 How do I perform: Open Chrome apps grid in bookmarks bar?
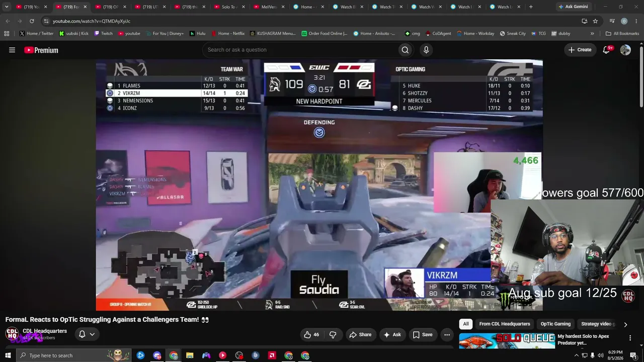(x=7, y=34)
